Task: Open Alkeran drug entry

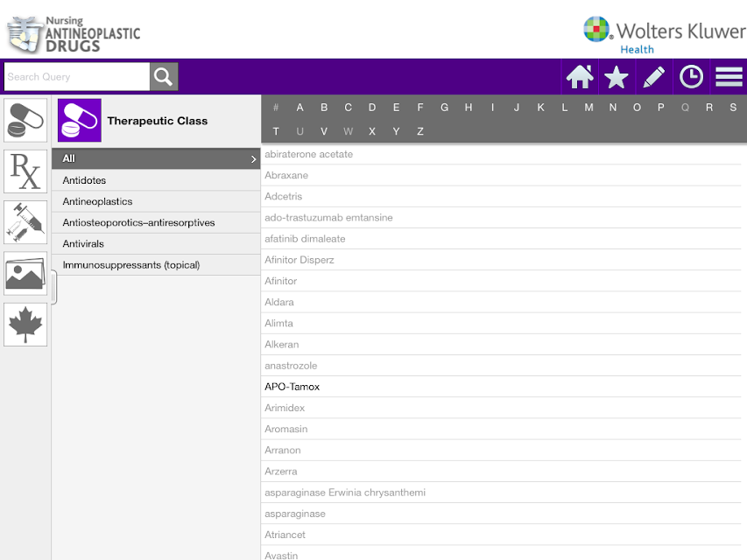Action: (x=501, y=344)
